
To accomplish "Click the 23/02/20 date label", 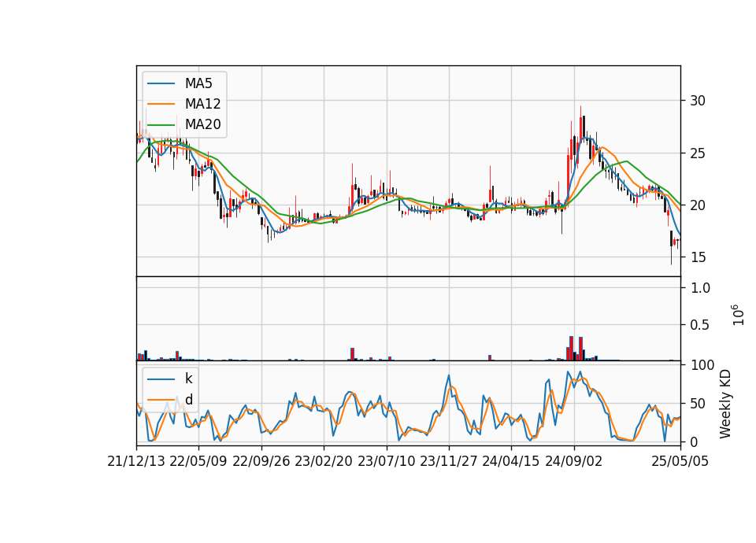I will (x=324, y=461).
